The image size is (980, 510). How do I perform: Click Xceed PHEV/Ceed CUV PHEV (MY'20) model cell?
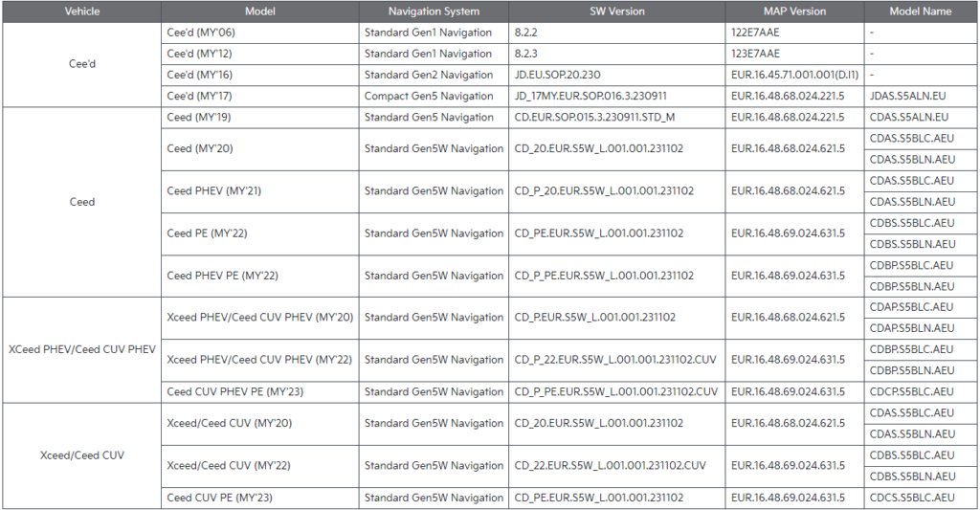point(260,318)
